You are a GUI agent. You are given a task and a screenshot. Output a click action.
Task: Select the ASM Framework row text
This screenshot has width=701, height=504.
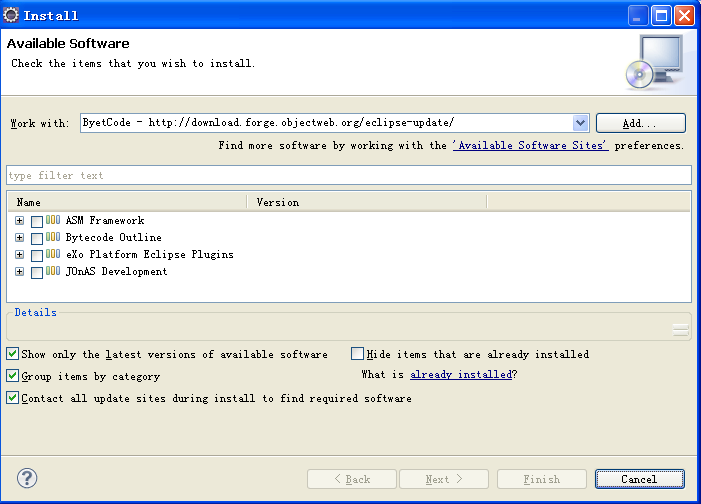click(105, 220)
